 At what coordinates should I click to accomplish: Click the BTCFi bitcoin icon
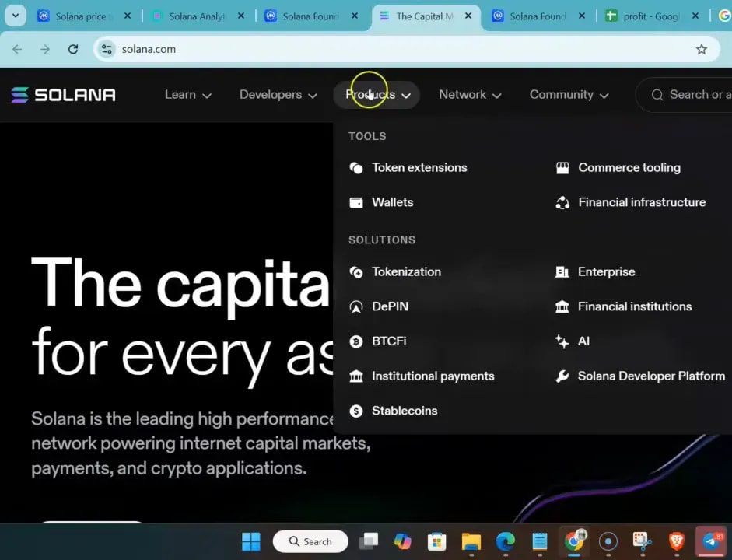pos(356,341)
